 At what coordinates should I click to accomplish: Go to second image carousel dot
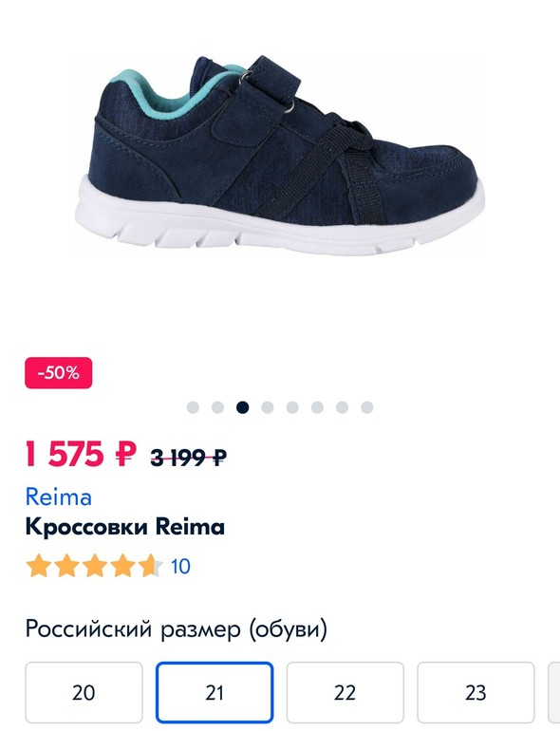click(x=217, y=407)
